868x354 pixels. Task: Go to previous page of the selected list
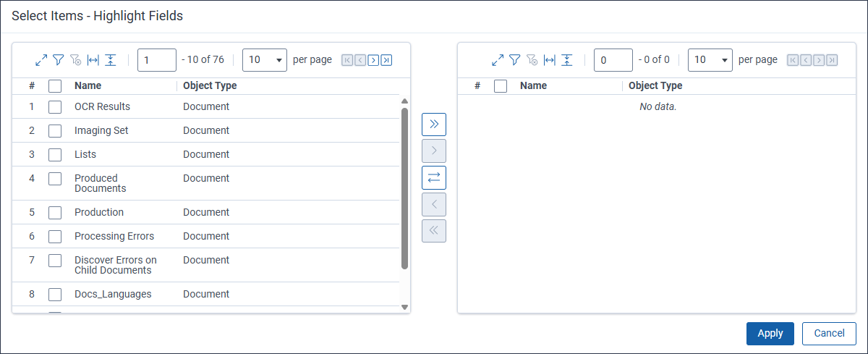[806, 60]
